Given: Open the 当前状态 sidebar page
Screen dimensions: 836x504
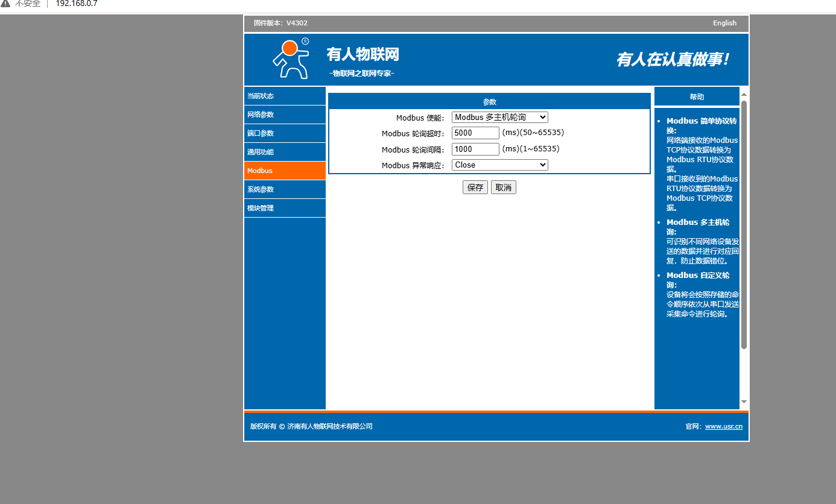Looking at the screenshot, I should pos(285,96).
